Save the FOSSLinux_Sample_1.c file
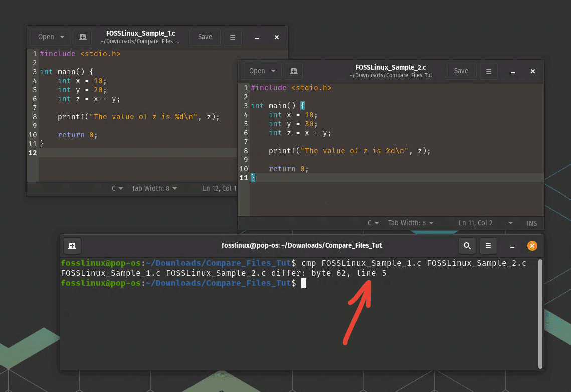The image size is (571, 392). coord(205,37)
